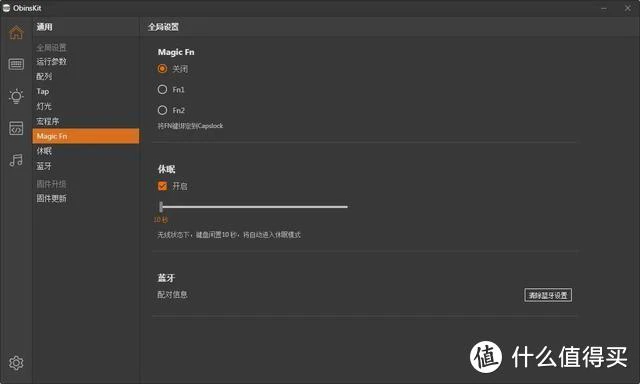This screenshot has width=640, height=384.
Task: Open the macro code section icon
Action: 16,128
